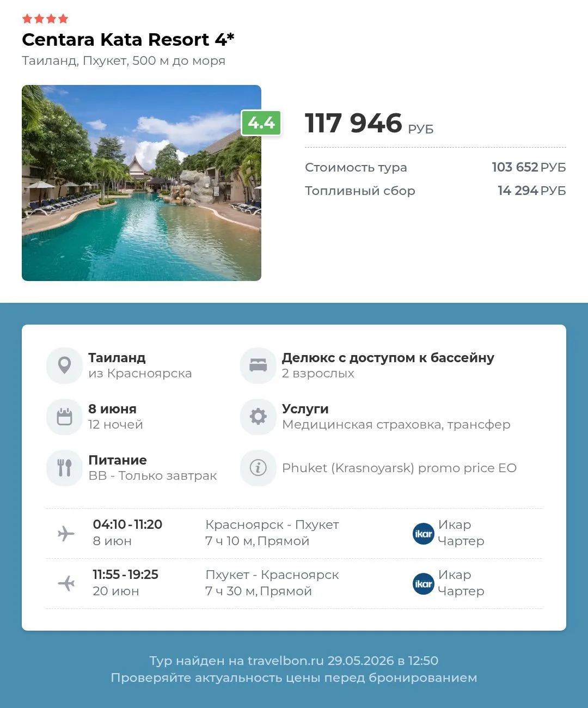Click the gear icon next to Услуги
588x708 pixels.
tap(258, 417)
